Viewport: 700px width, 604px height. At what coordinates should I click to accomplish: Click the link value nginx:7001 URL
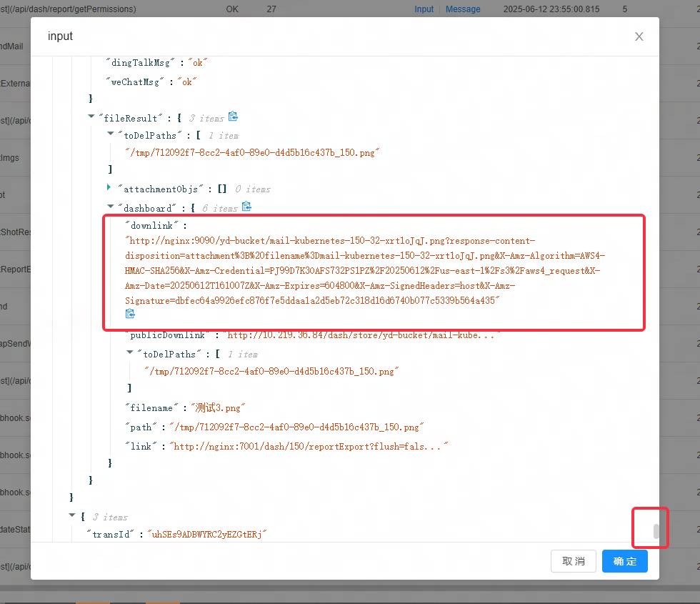[x=309, y=446]
